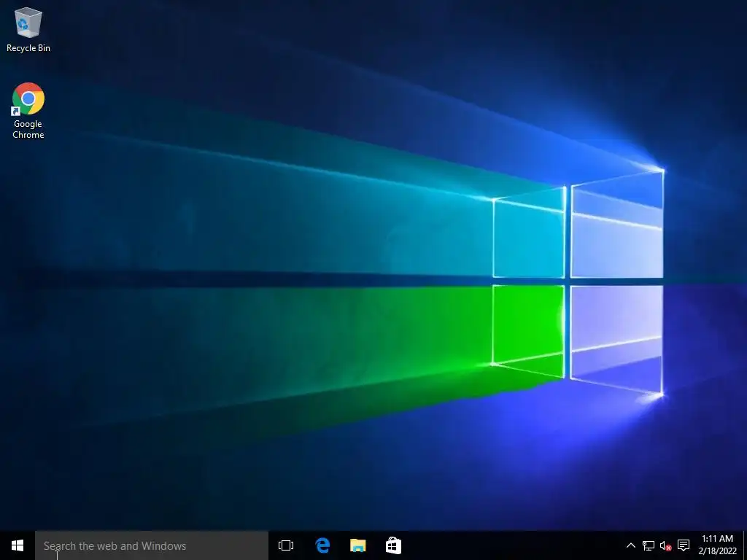Open the network status tray icon

648,545
